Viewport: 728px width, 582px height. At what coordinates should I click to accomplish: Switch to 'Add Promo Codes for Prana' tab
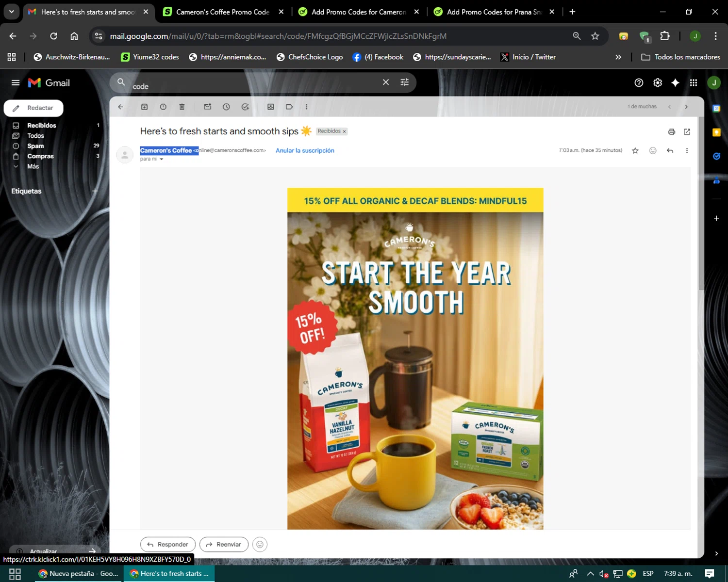(x=494, y=12)
